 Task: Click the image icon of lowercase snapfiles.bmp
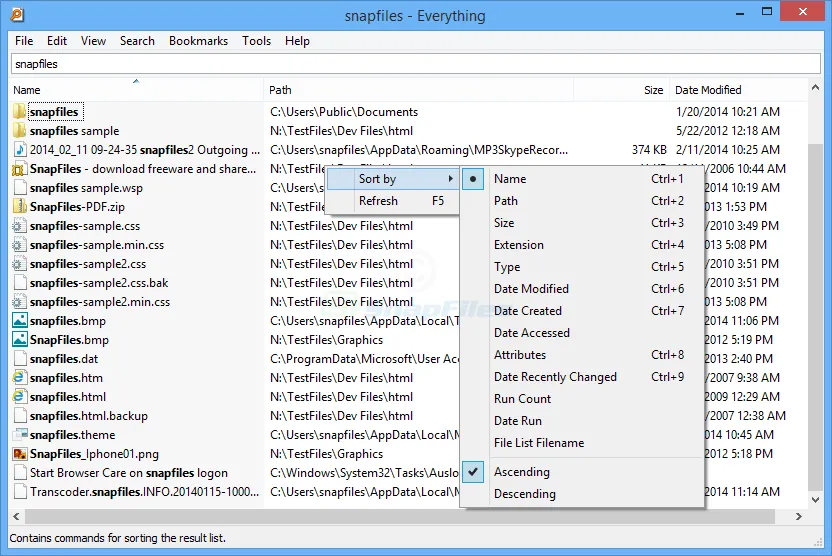pos(20,320)
